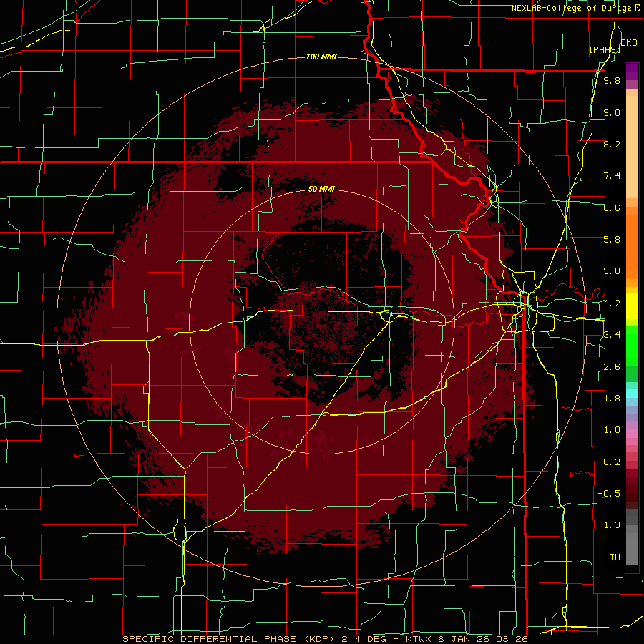Click the 8 JAN 26 08:26 timestamp
The height and width of the screenshot is (644, 644).
[x=484, y=639]
